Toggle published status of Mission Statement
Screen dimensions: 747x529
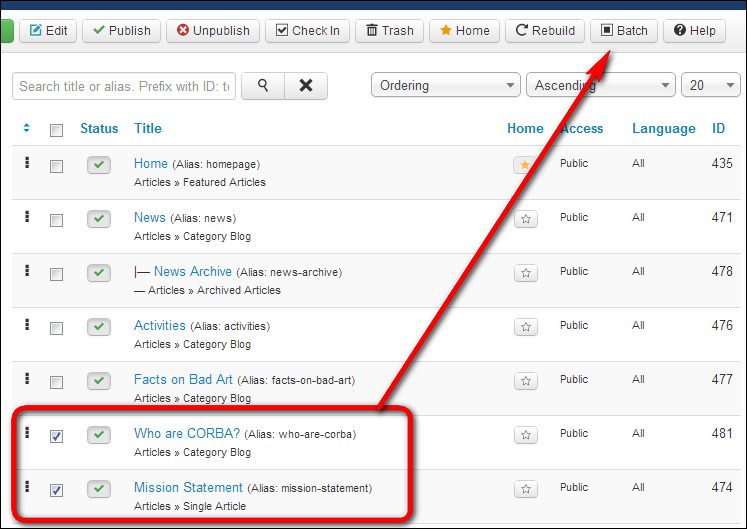99,489
